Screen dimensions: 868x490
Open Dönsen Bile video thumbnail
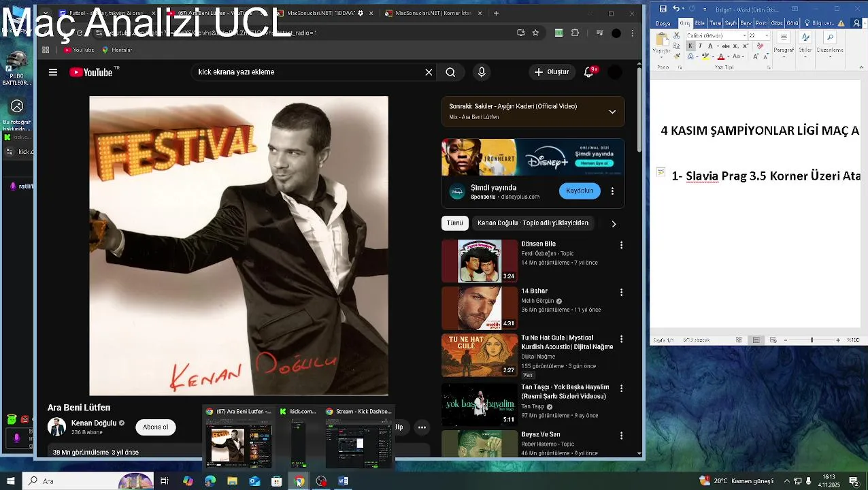pyautogui.click(x=480, y=261)
